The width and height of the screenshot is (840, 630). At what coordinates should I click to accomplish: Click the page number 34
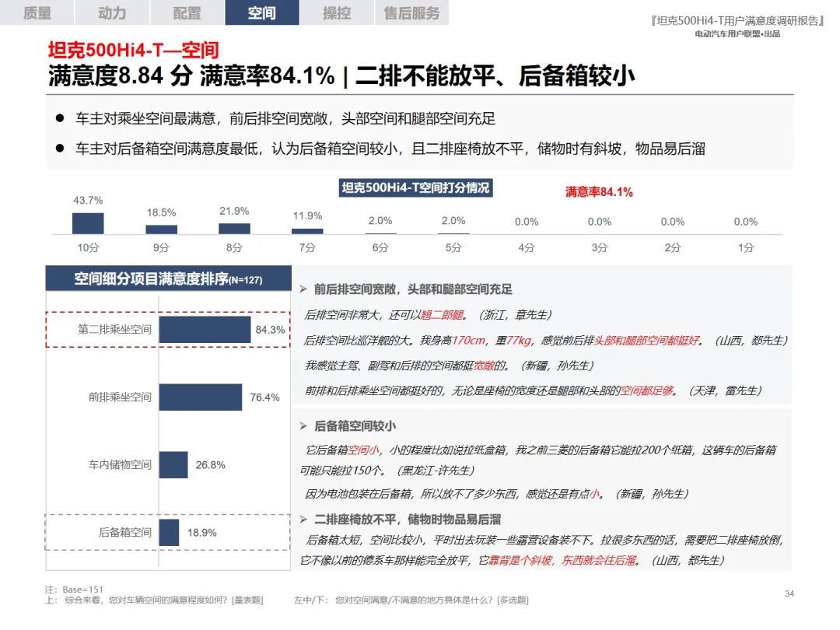(789, 593)
